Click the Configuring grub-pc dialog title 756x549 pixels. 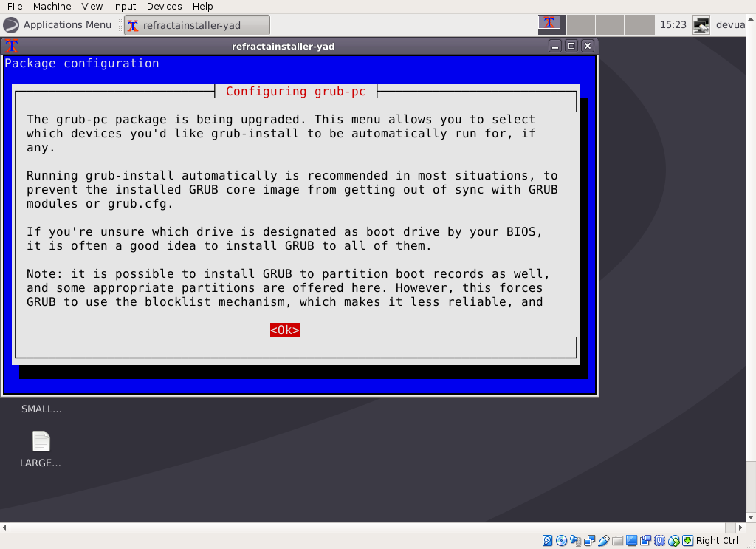(x=295, y=92)
